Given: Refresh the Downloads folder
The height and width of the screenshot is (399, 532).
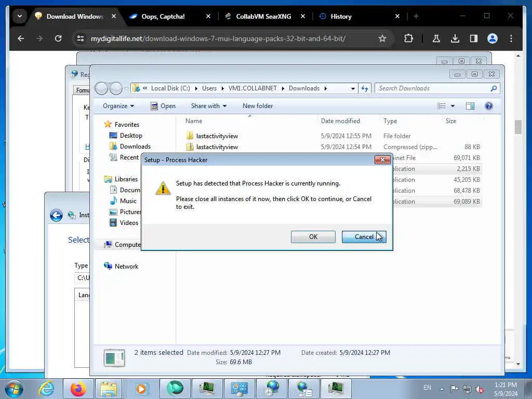Looking at the screenshot, I should coord(365,88).
